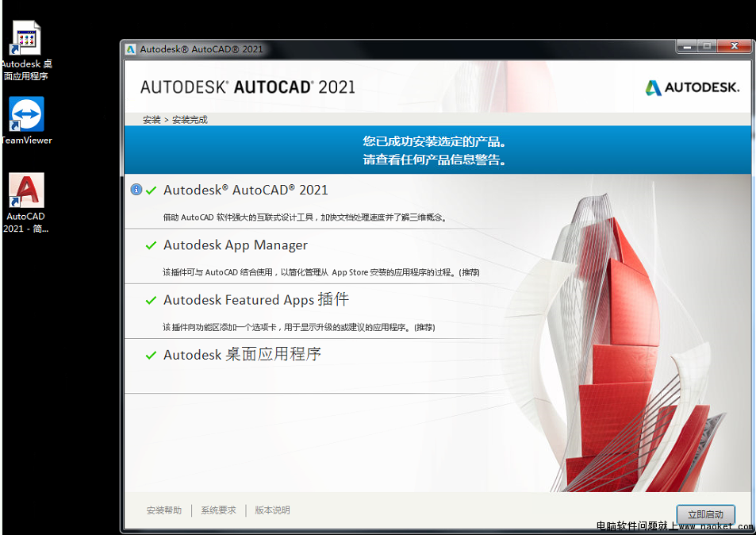This screenshot has height=535, width=756.
Task: Click the Featured Apps description about 功能区
Action: point(299,328)
